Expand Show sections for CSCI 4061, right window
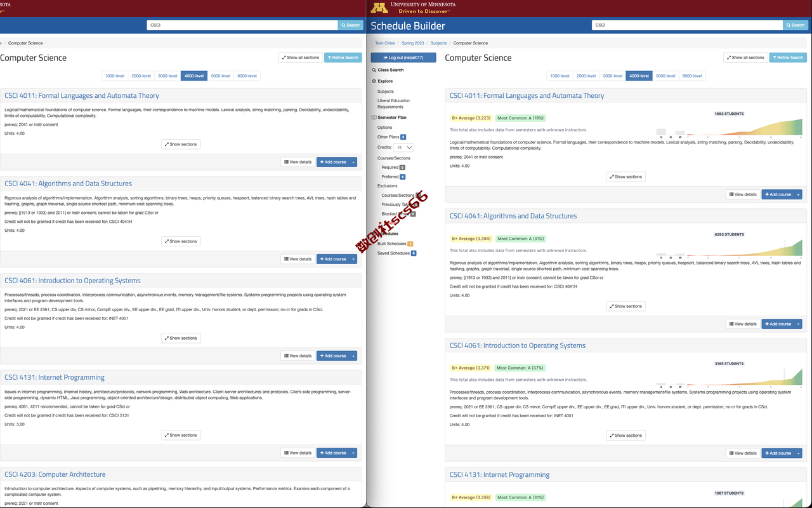 tap(626, 436)
